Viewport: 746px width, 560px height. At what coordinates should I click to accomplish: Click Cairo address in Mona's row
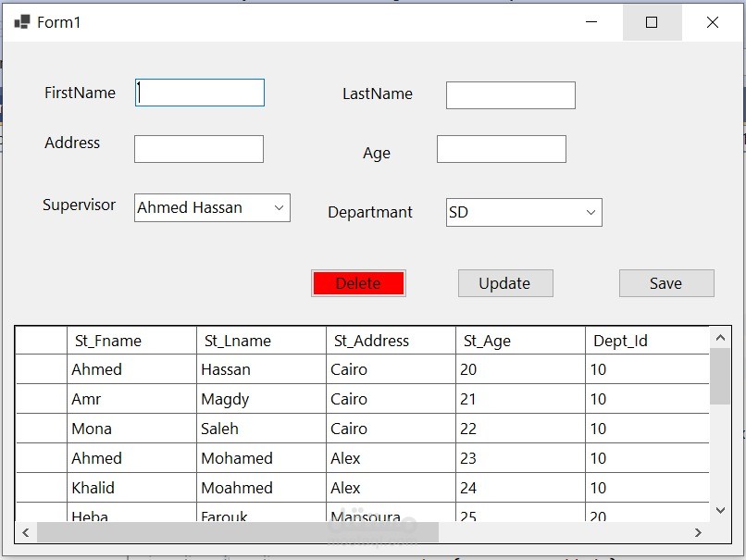[392, 429]
